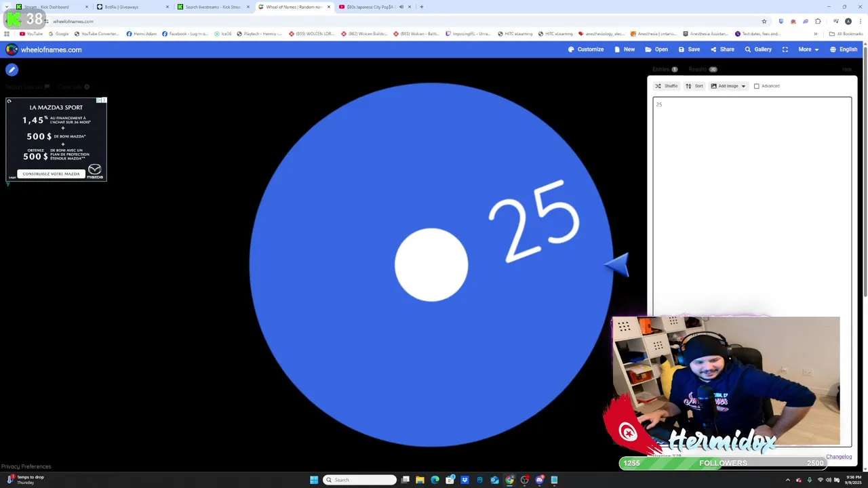This screenshot has height=488, width=868.
Task: Open YouTube bookmark
Action: (31, 34)
